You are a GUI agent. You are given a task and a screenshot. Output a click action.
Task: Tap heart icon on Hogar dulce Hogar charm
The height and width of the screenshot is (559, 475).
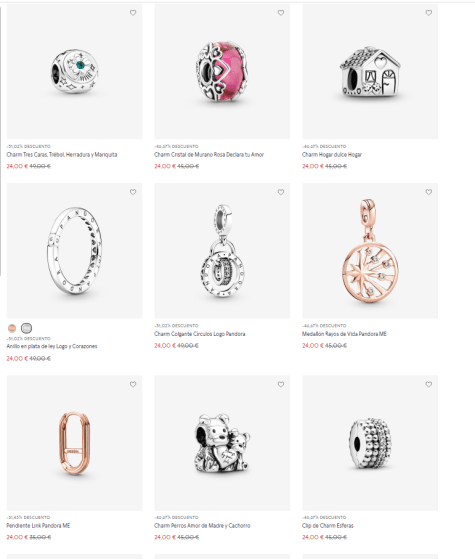coord(429,13)
